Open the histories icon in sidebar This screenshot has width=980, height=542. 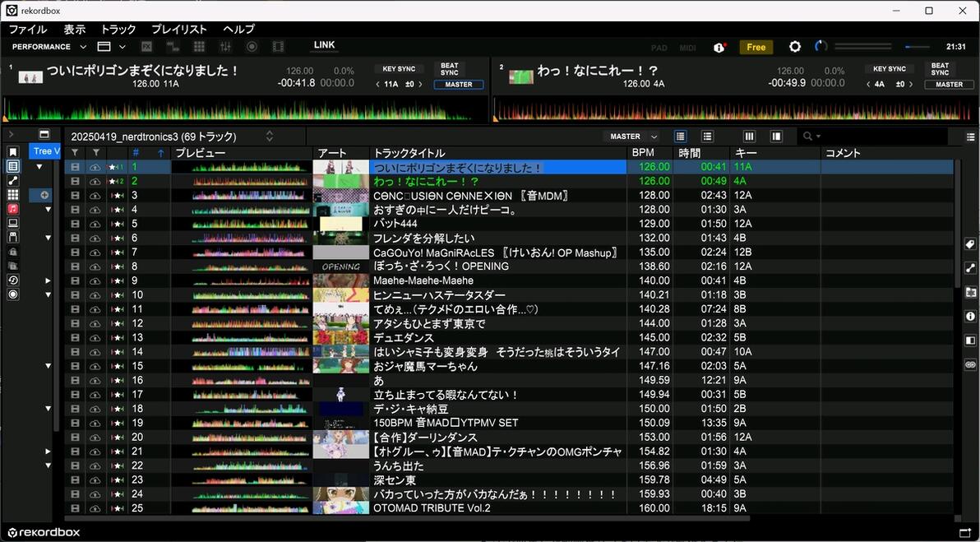pyautogui.click(x=13, y=280)
